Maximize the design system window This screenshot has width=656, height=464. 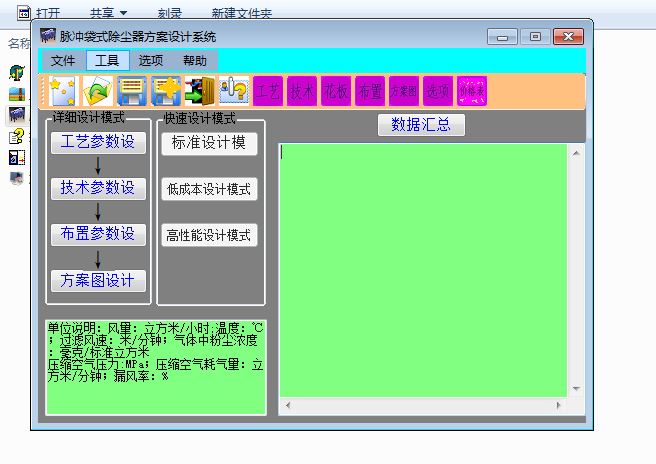535,37
